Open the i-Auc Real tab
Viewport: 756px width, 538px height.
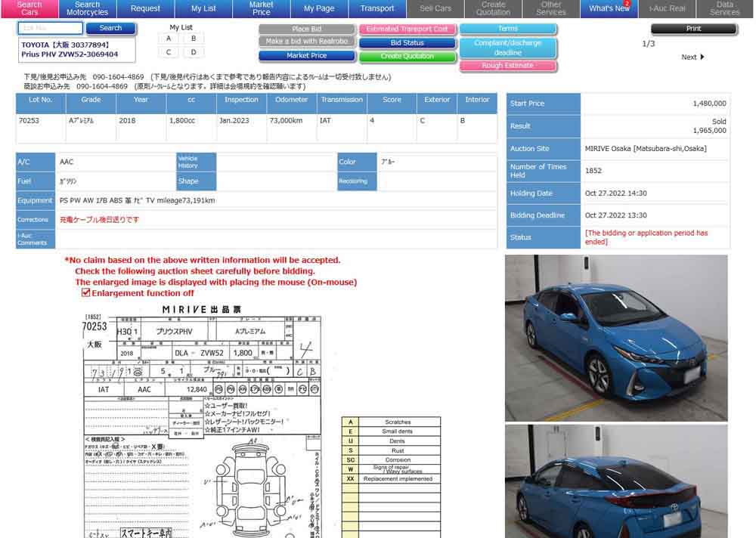(668, 8)
